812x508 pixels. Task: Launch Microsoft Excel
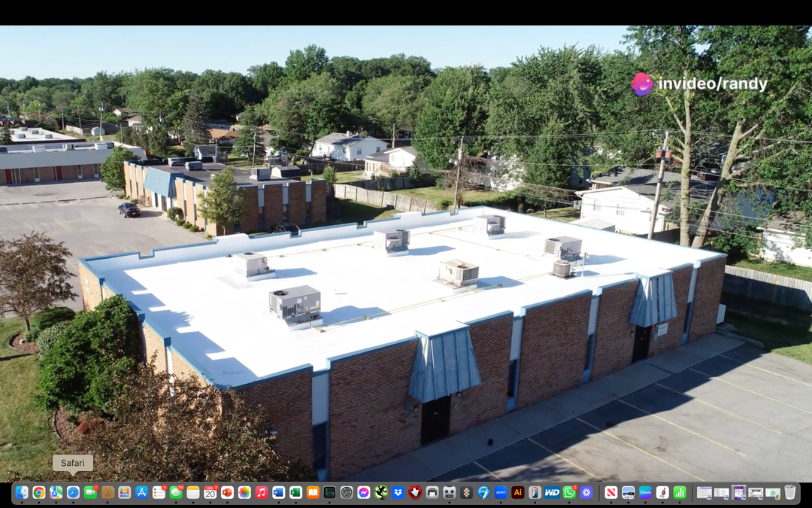point(295,492)
